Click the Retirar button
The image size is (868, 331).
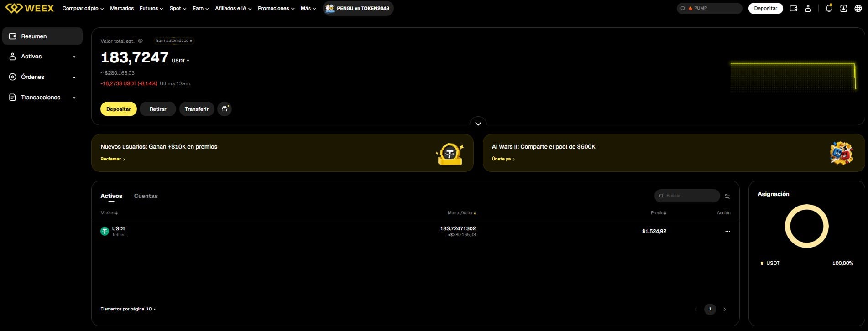pyautogui.click(x=158, y=109)
